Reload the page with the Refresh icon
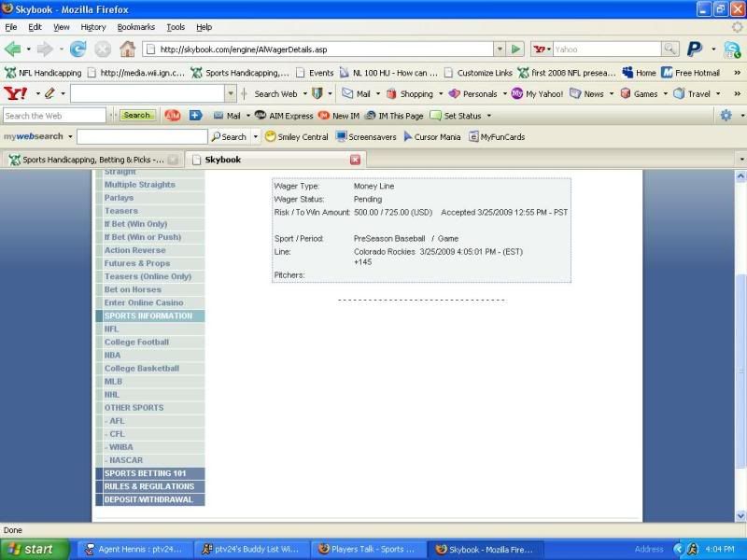The width and height of the screenshot is (747, 560). 78,49
